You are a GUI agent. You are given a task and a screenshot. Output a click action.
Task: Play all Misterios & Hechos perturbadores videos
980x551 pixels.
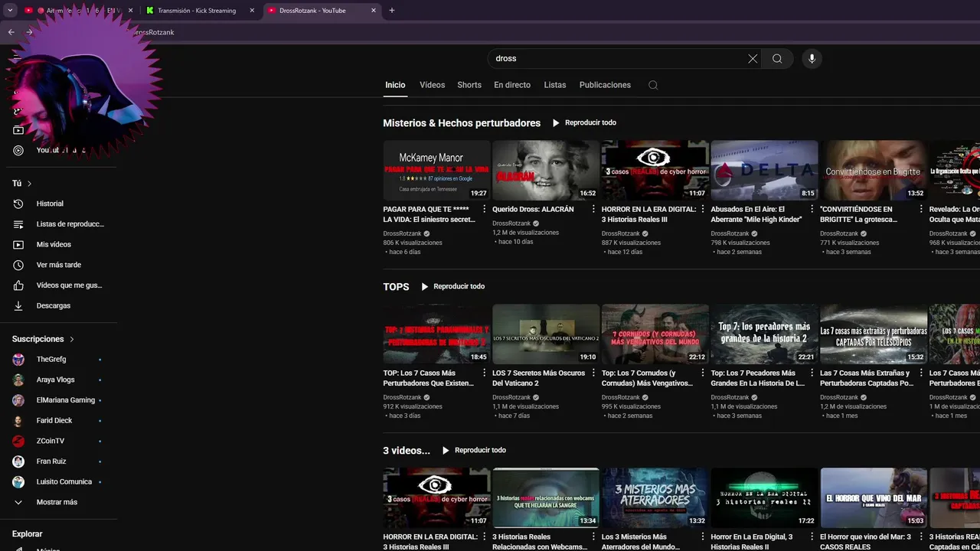pyautogui.click(x=584, y=122)
